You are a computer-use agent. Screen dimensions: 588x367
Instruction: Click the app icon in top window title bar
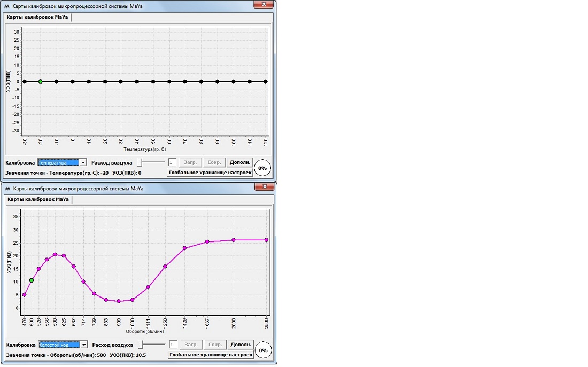7,4
